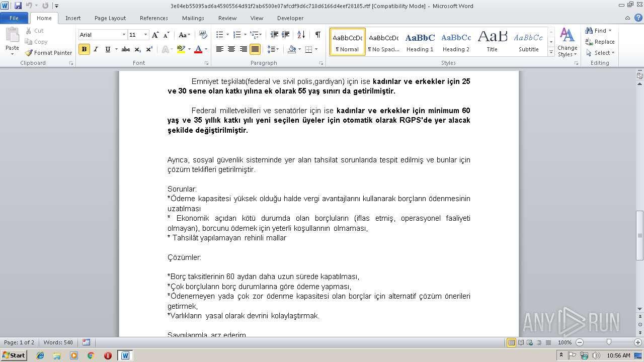Undo the last action
This screenshot has width=644, height=362.
tap(29, 6)
